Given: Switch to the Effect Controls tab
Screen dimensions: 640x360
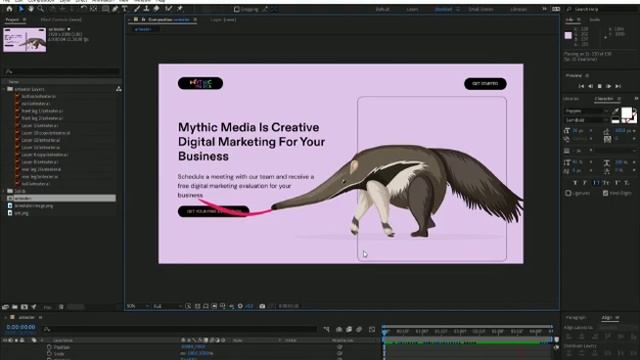Looking at the screenshot, I should [x=61, y=20].
